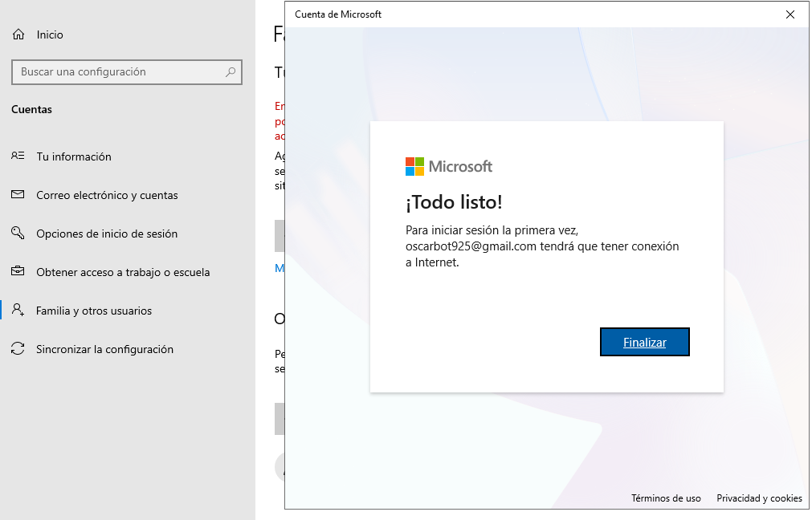Click the Tu información person-card icon

point(18,156)
